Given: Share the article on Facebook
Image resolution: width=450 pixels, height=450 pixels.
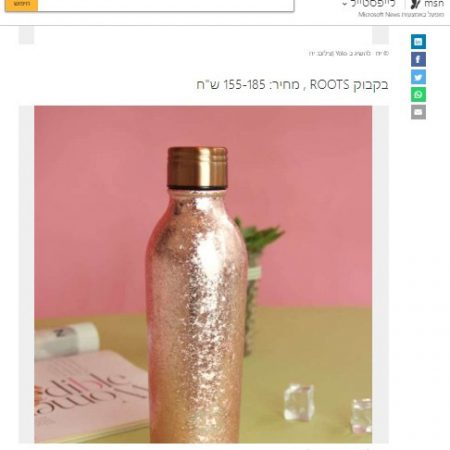Looking at the screenshot, I should point(418,59).
